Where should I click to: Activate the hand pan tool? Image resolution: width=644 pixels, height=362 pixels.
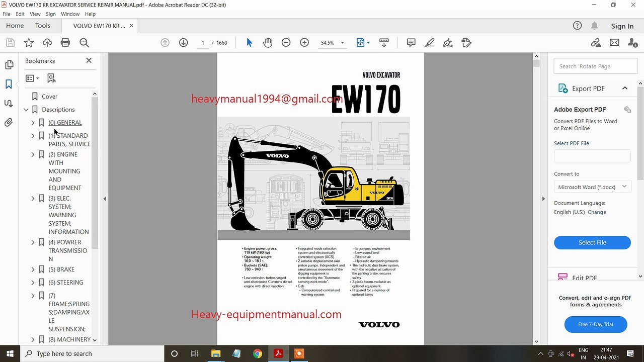268,43
